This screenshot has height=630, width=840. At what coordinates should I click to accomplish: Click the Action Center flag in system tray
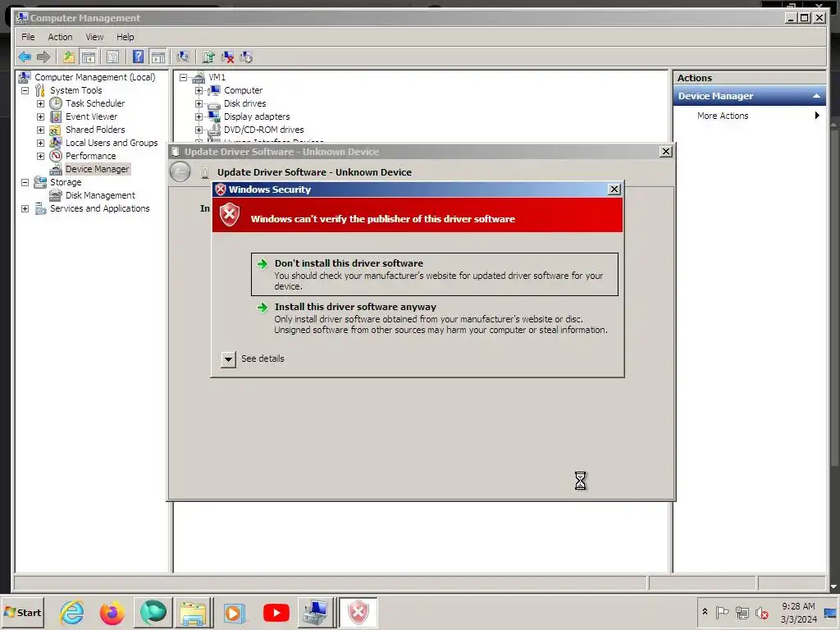(x=722, y=612)
